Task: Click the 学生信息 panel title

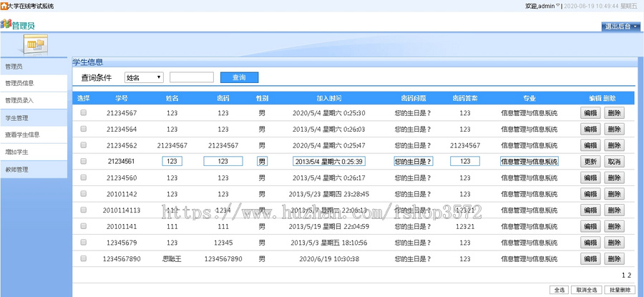Action: 88,62
